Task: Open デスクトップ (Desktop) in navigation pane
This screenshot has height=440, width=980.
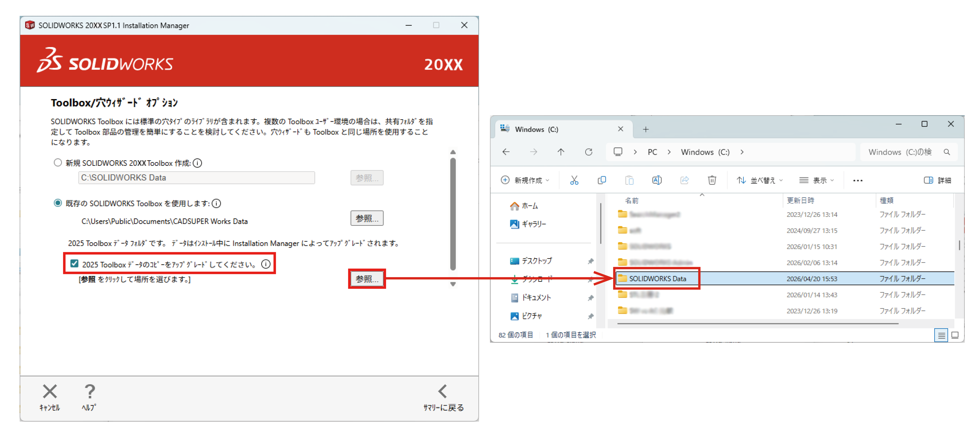Action: click(x=531, y=261)
